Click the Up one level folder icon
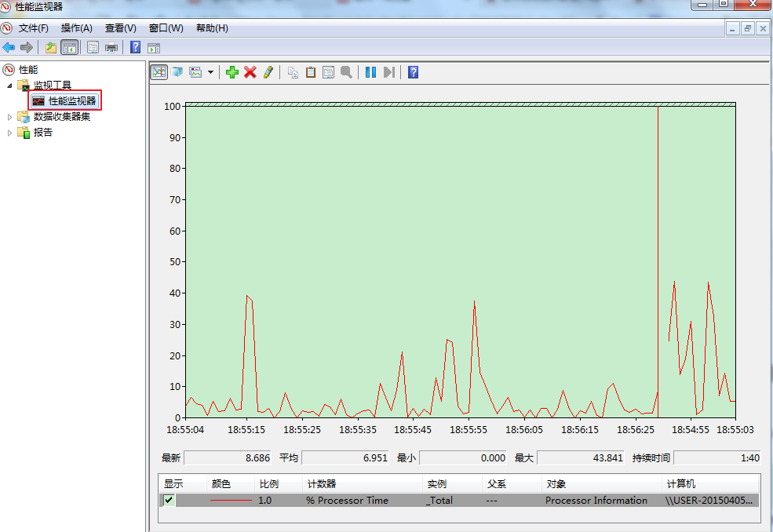This screenshot has height=532, width=773. (50, 47)
